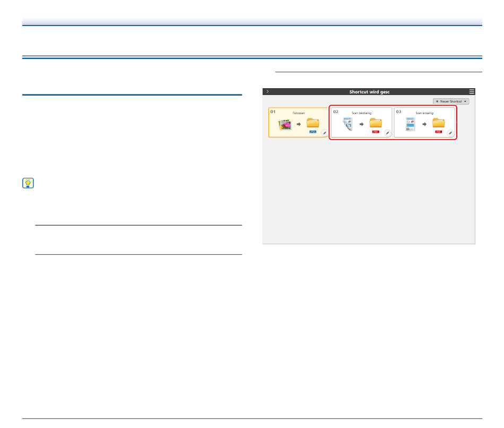
Task: Select shortcut number 01
Action: pos(273,112)
